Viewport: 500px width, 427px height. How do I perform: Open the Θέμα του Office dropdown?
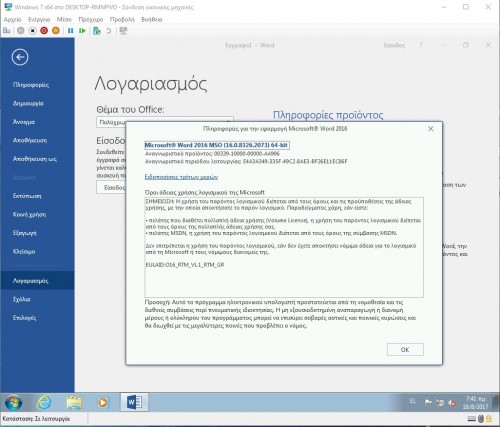coord(165,122)
